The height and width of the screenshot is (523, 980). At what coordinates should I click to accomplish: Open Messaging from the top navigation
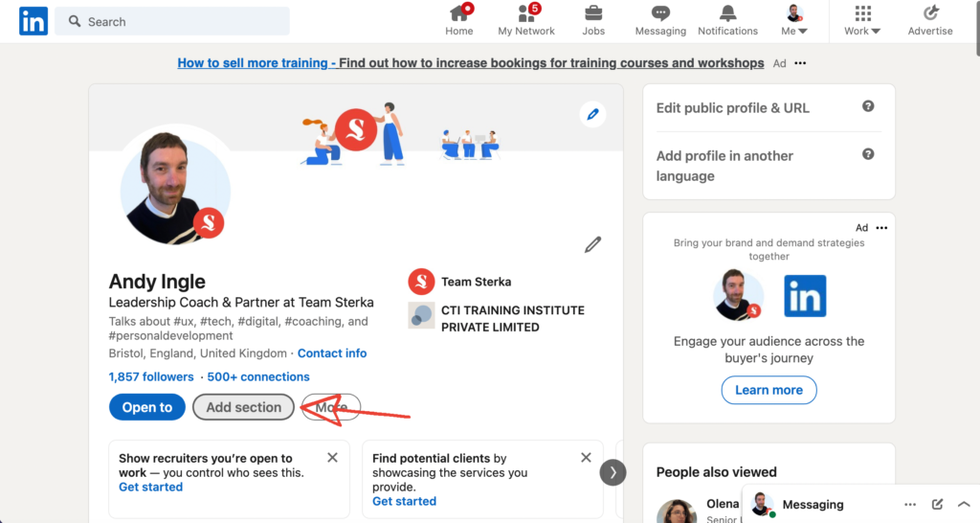[x=660, y=21]
